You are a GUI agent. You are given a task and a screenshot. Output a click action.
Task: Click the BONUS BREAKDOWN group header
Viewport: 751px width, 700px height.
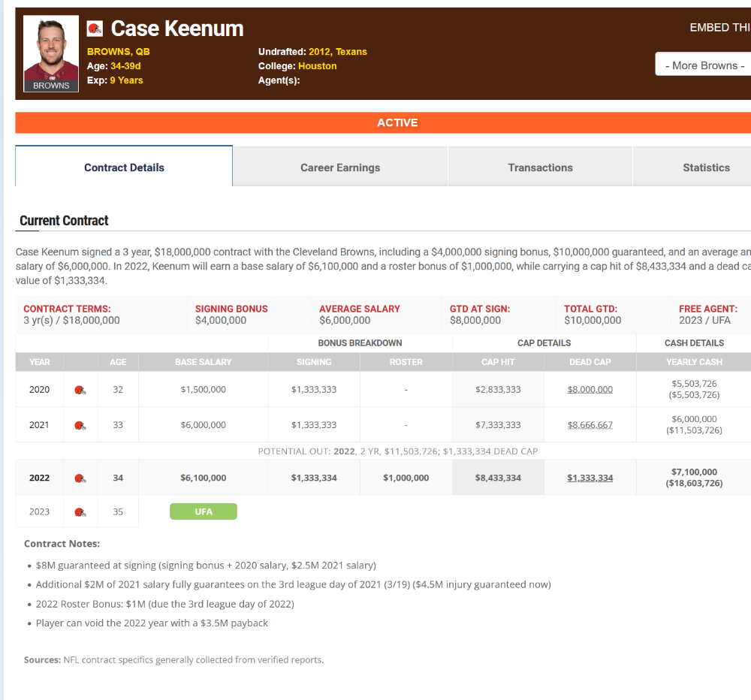360,343
